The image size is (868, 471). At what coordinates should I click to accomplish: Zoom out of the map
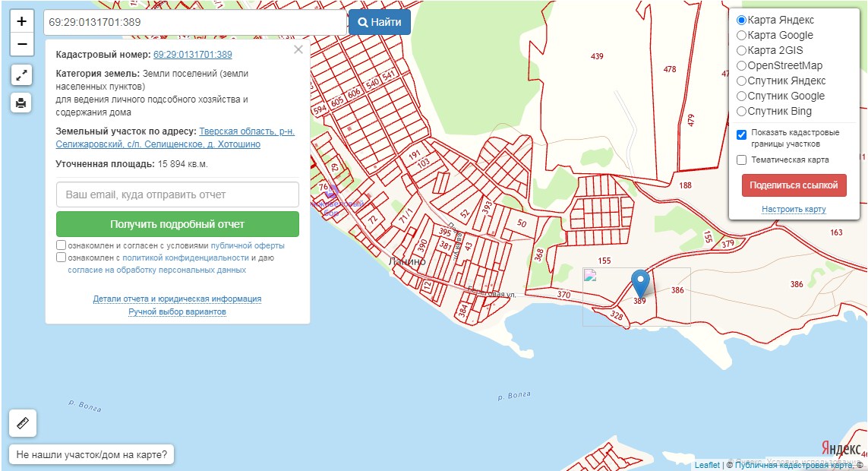point(21,44)
